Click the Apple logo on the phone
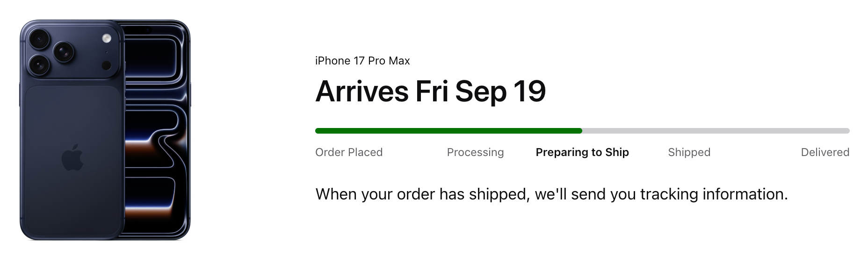This screenshot has width=868, height=256. point(72,157)
